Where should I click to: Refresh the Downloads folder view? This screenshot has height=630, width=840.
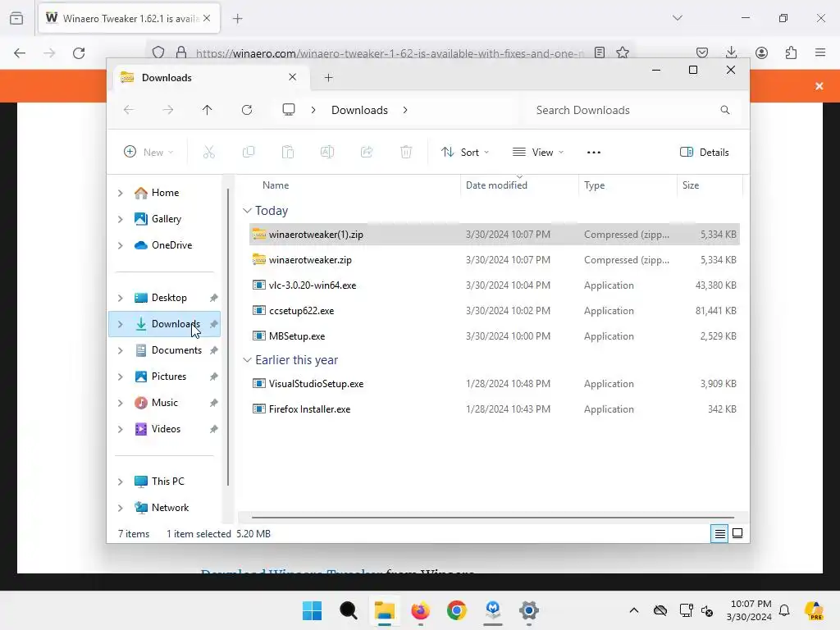[247, 110]
